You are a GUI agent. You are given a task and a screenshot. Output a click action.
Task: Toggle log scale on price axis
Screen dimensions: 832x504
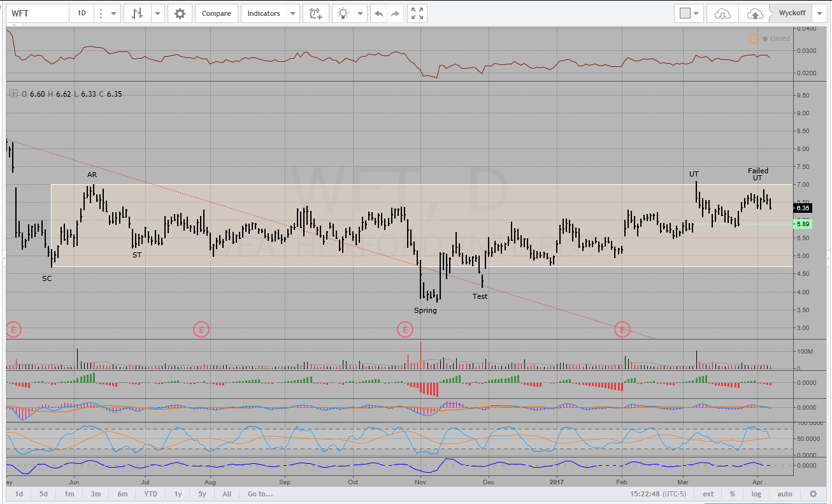(x=757, y=494)
